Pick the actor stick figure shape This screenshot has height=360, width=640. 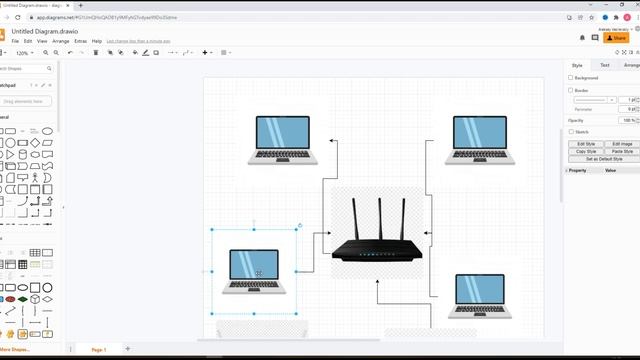(x=35, y=178)
